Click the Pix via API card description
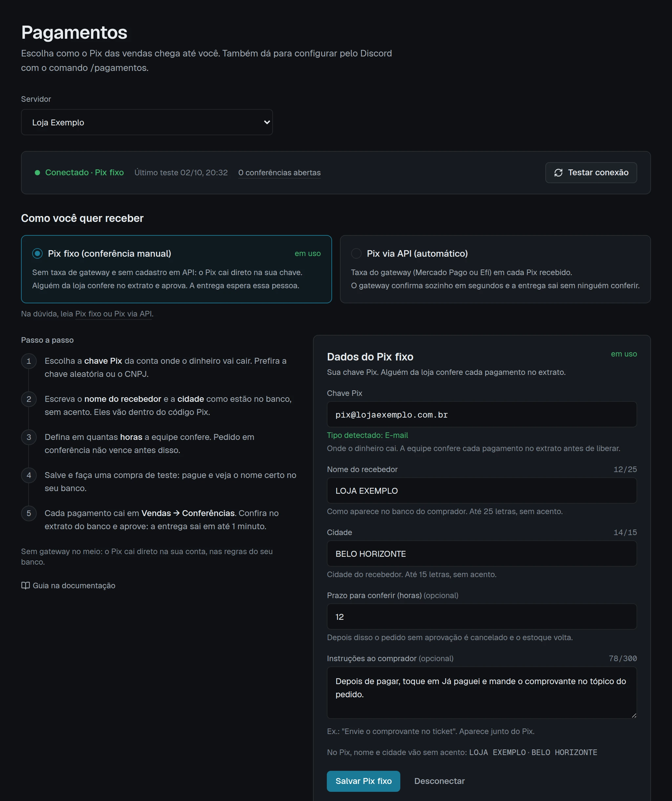This screenshot has width=672, height=801. point(495,279)
